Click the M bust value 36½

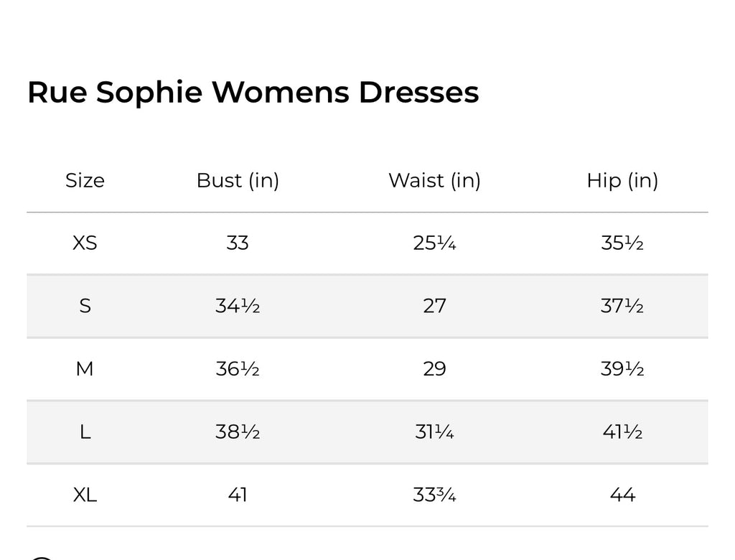point(238,368)
